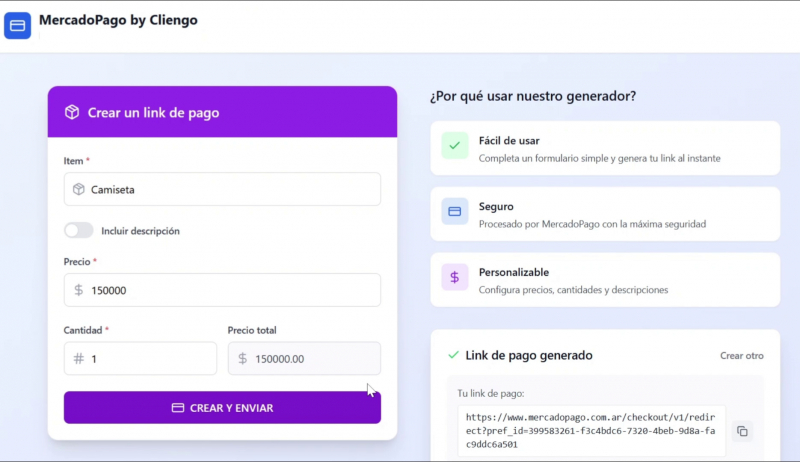800x462 pixels.
Task: Click the MercadoPago by Cliengo title
Action: point(118,20)
